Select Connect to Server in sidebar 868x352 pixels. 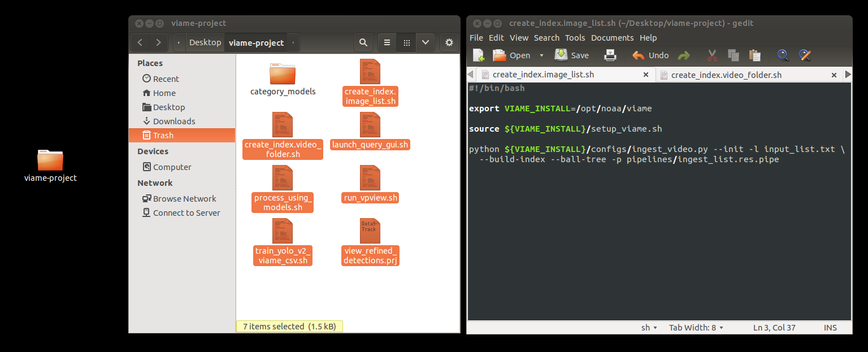(181, 213)
